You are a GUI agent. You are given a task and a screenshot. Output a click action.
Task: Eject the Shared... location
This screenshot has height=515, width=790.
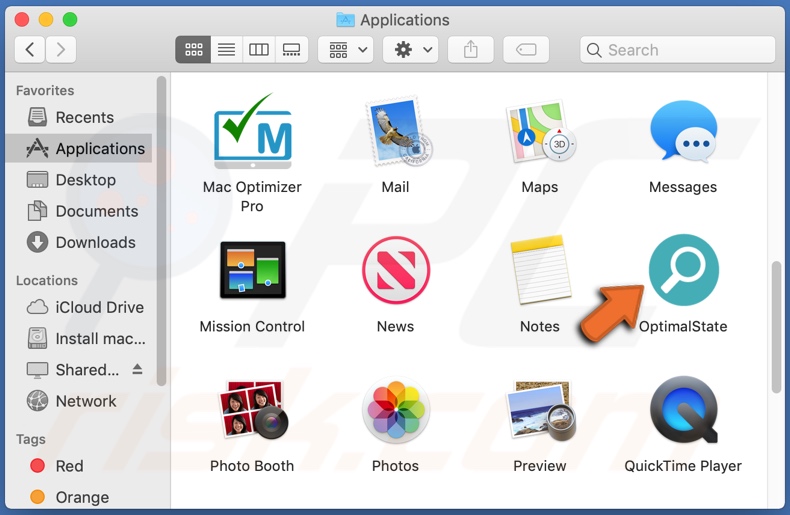137,369
